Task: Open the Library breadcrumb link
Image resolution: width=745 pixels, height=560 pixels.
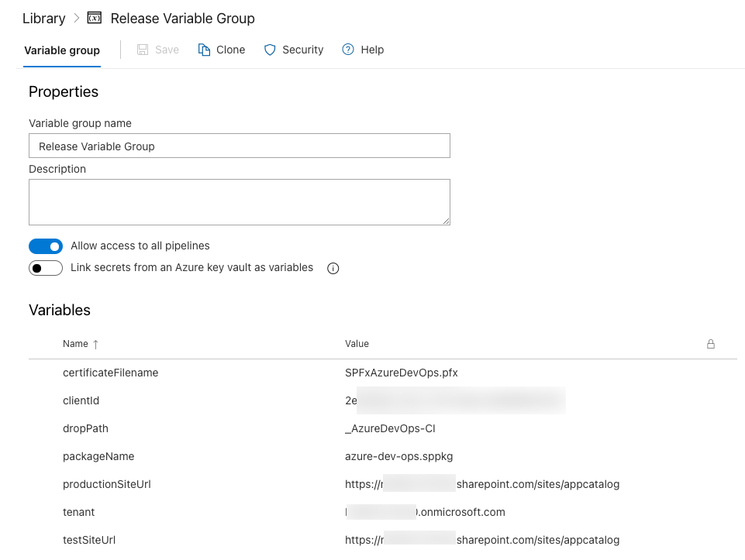Action: [44, 18]
